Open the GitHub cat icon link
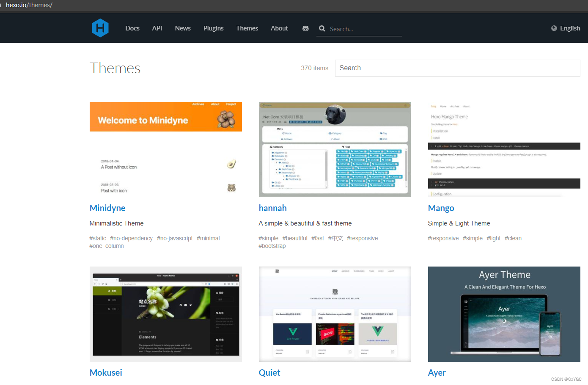 point(305,28)
